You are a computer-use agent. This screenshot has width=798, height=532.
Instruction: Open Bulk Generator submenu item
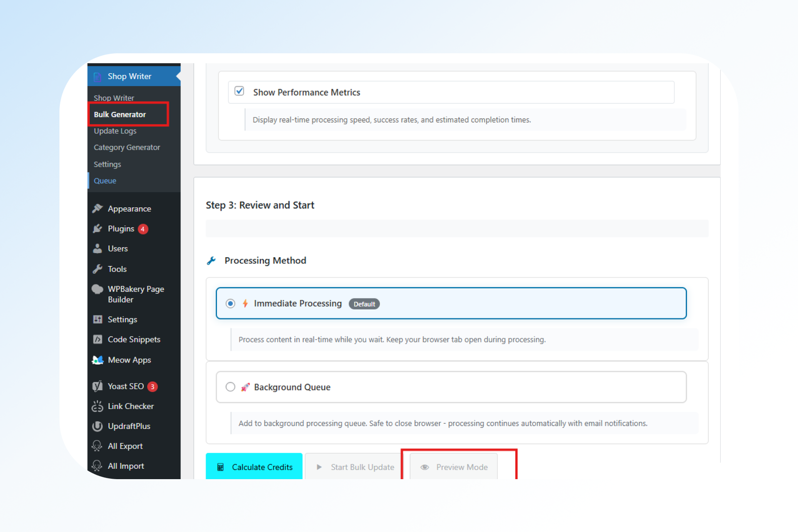(x=120, y=115)
